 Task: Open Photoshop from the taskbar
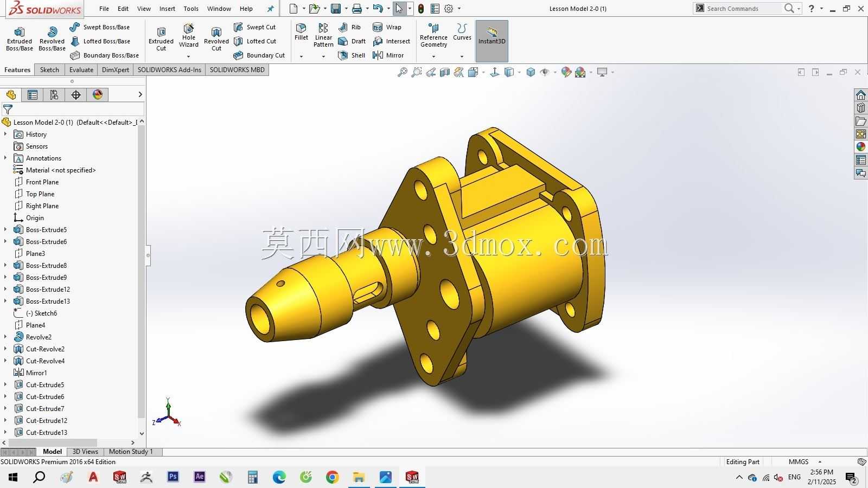[173, 477]
